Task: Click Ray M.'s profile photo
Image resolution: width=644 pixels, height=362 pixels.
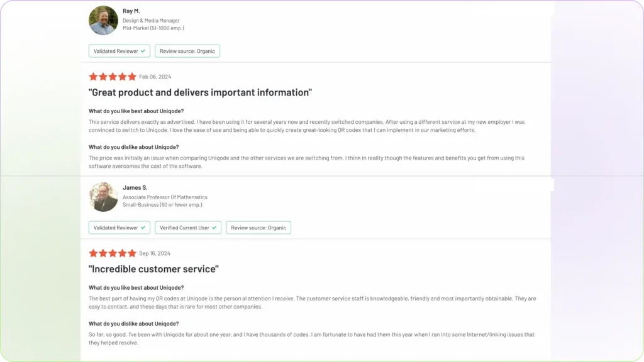Action: tap(103, 20)
